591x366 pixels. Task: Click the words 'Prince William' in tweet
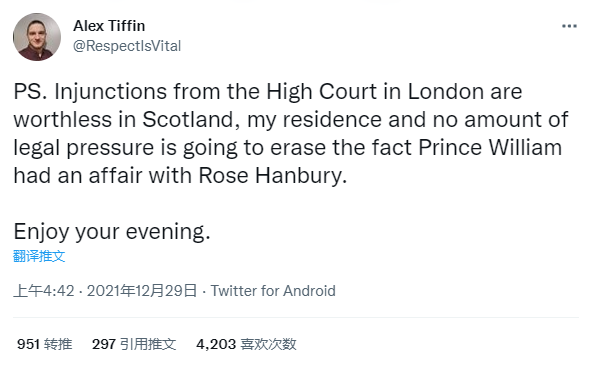click(490, 147)
